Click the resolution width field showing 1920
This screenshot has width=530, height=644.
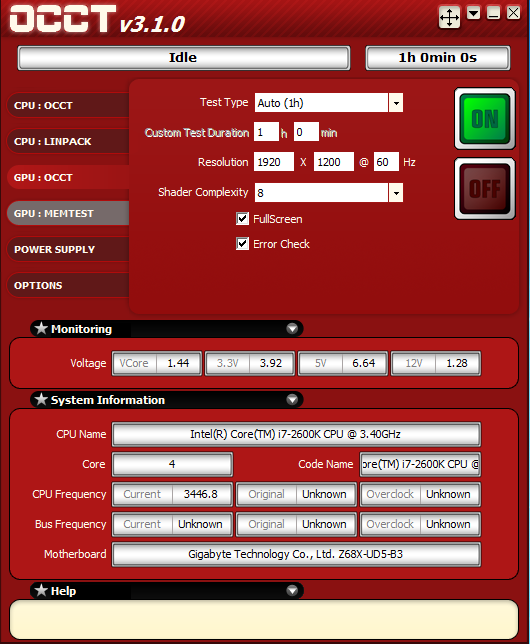274,162
